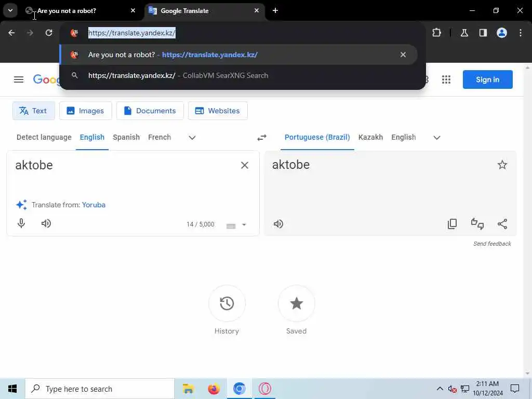
Task: Toggle the on-screen keyboard icon
Action: coord(231,225)
